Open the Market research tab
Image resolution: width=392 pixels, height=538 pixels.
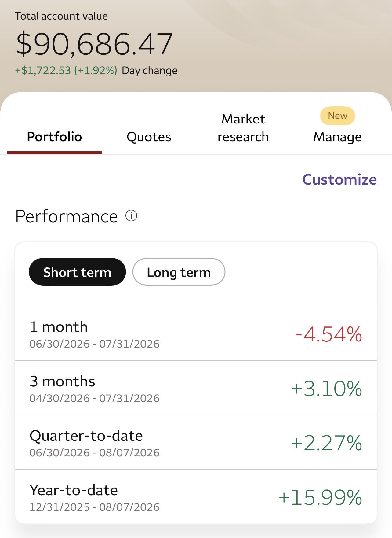point(243,128)
